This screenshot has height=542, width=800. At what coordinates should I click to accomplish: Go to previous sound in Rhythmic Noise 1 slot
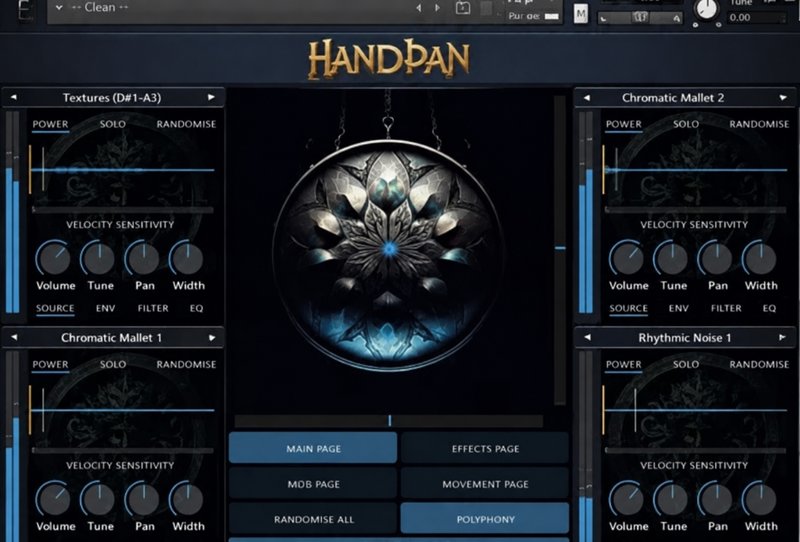(x=587, y=337)
